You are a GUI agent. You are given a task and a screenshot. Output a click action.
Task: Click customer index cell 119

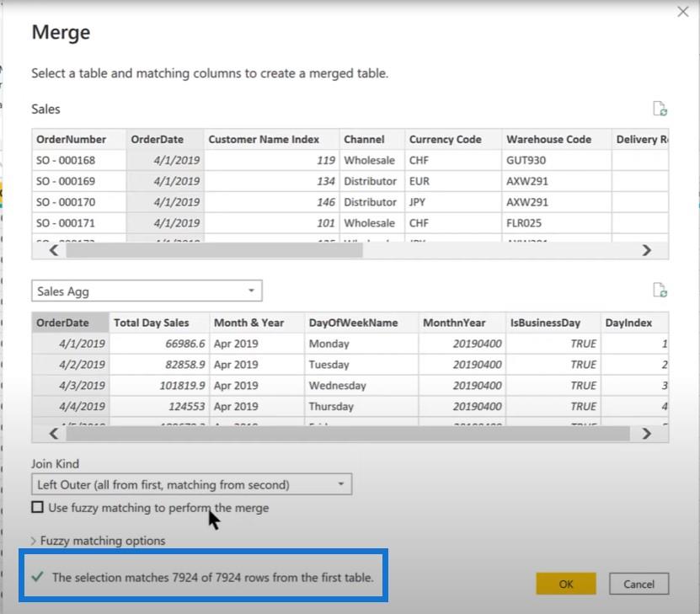(x=271, y=160)
